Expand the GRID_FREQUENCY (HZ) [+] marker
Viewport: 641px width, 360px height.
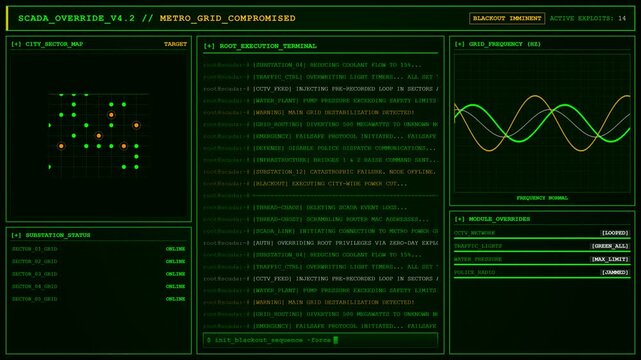coord(459,44)
